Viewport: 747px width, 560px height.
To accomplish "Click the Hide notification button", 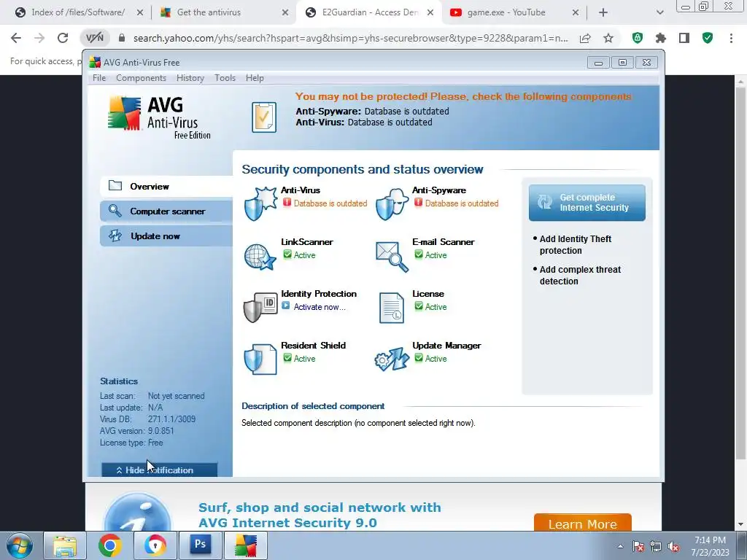I will click(160, 470).
